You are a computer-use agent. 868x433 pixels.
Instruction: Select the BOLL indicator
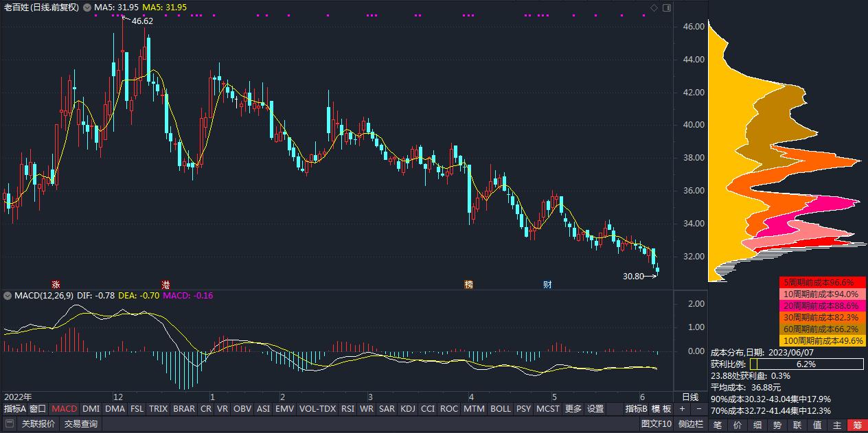[501, 408]
